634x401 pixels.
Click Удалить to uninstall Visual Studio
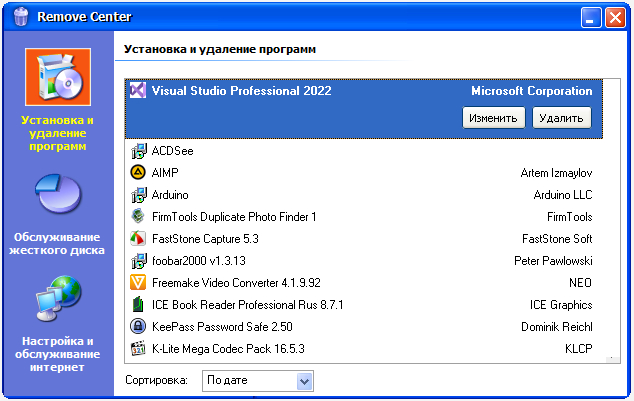(561, 118)
